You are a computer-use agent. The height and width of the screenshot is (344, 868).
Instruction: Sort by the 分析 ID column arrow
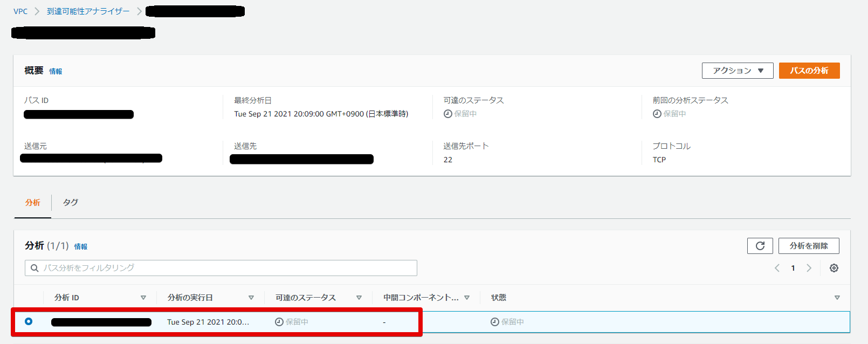click(143, 298)
